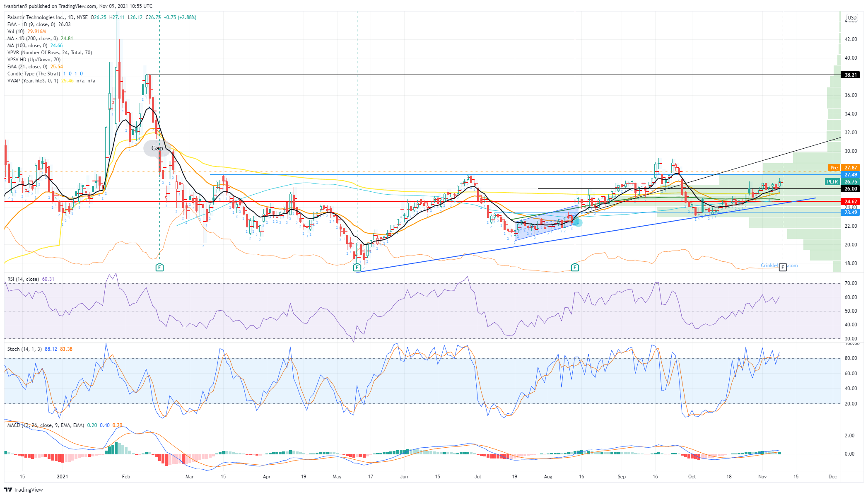Screen dimensions: 868x497
Task: Select the VPVR indicator legend entry
Action: pyautogui.click(x=49, y=53)
